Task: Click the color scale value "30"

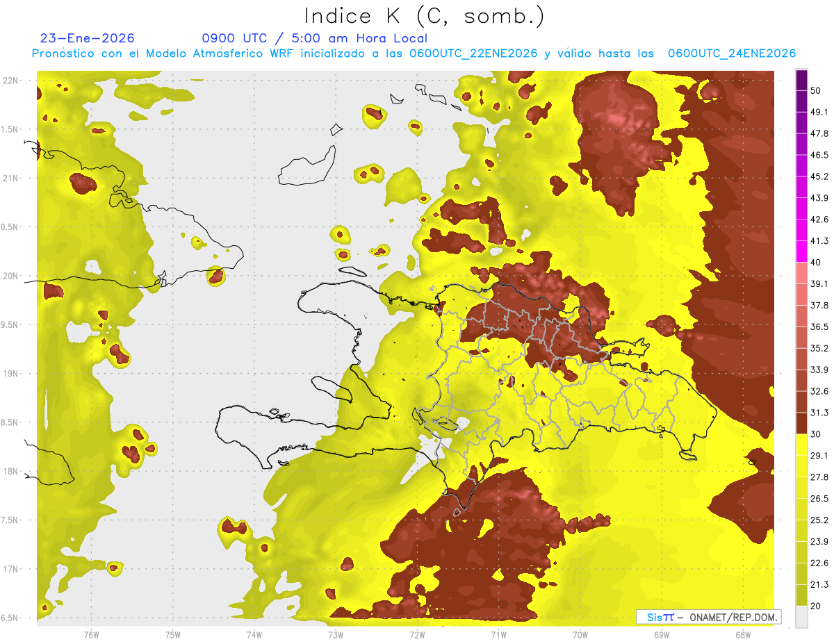Action: (816, 434)
